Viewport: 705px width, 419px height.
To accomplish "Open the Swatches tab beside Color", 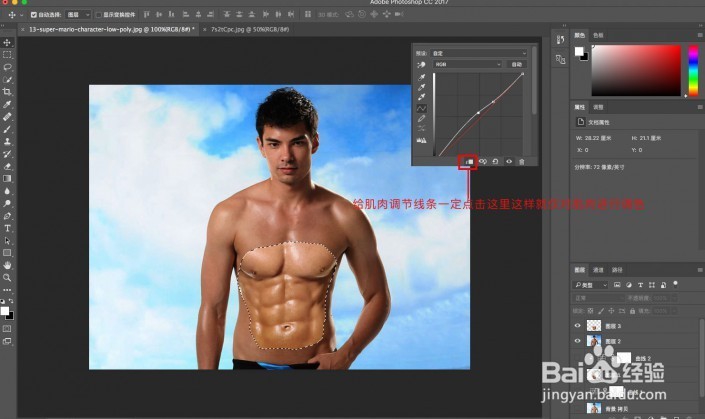I will click(x=598, y=35).
